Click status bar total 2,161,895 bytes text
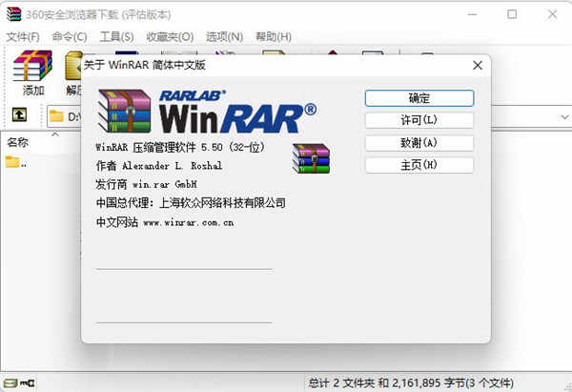Screen dimensions: 572x392 click(411, 382)
